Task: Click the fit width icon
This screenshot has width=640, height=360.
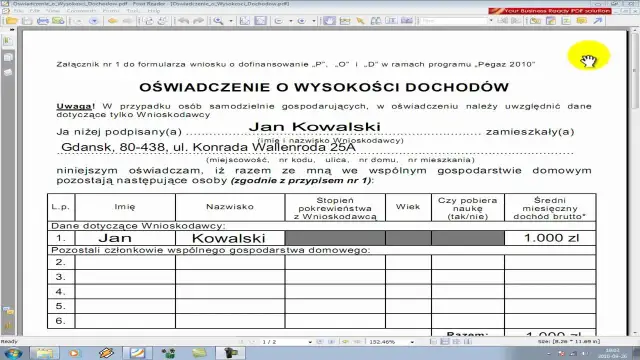Action: tap(260, 21)
